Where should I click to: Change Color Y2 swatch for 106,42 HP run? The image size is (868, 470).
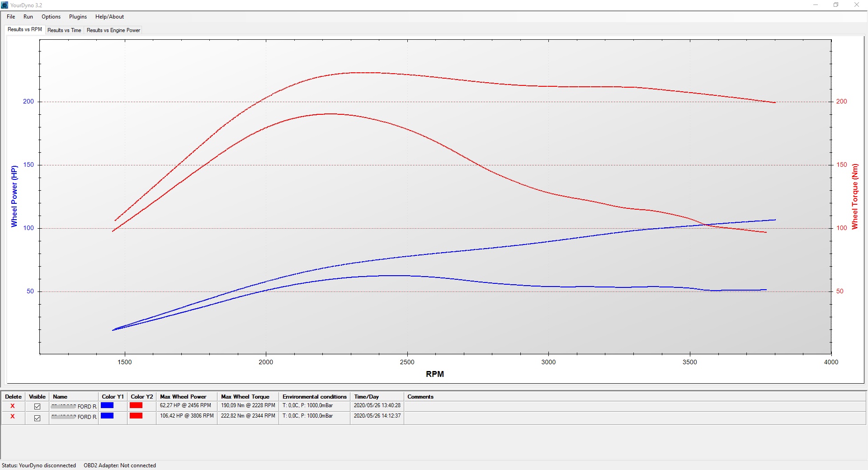pos(136,416)
